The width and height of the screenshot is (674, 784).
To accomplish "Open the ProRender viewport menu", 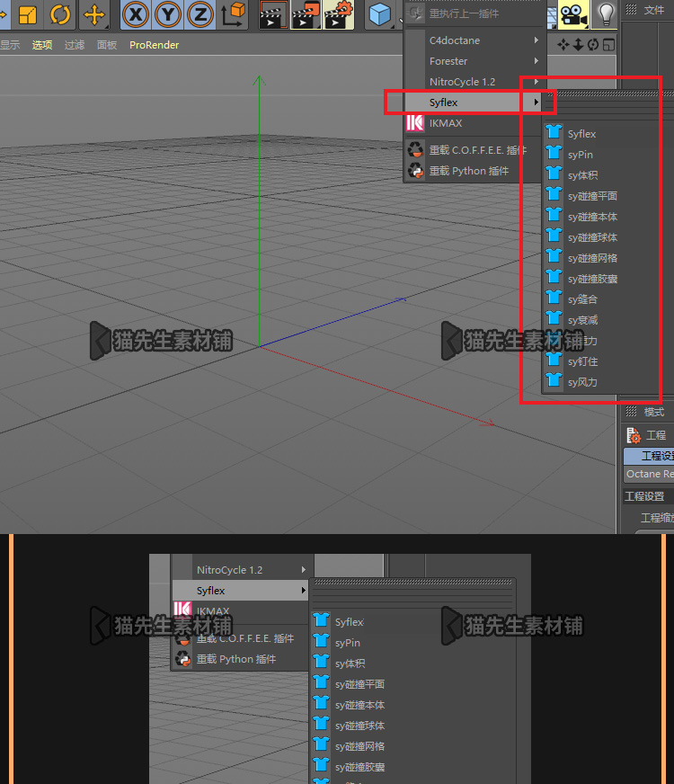I will 154,45.
